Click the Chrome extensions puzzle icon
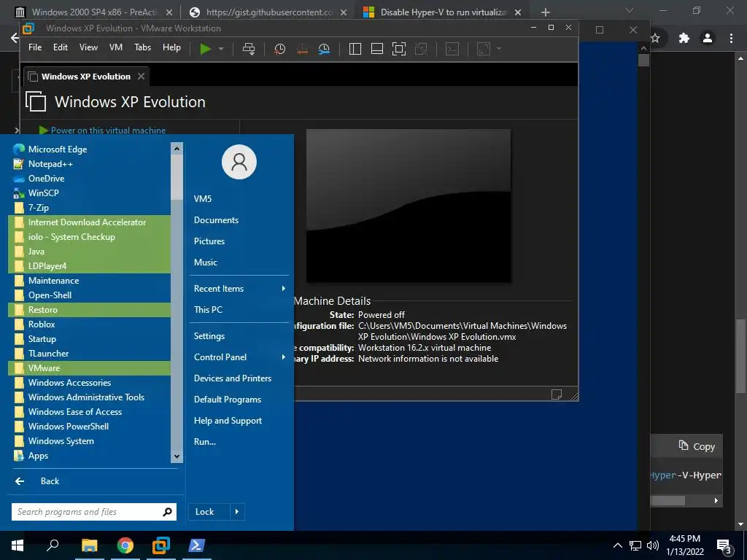747x560 pixels. 684,38
